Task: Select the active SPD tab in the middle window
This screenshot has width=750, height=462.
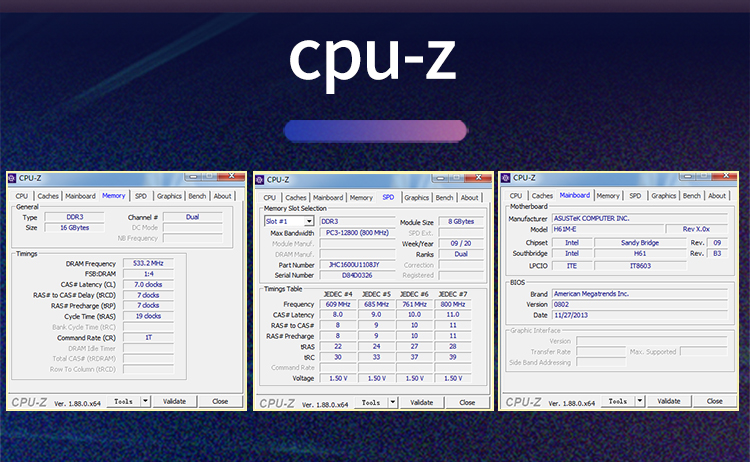Action: point(388,197)
